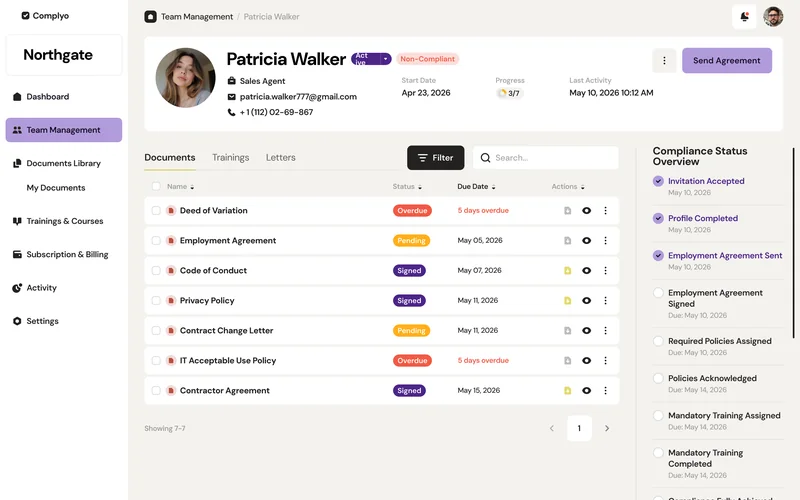Switch to the Trainings tab

coord(231,158)
